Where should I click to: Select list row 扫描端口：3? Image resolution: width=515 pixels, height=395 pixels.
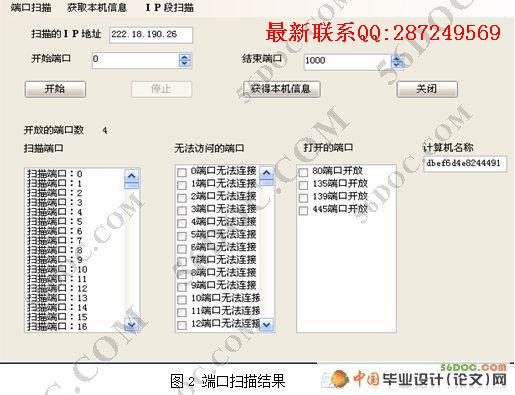click(75, 202)
